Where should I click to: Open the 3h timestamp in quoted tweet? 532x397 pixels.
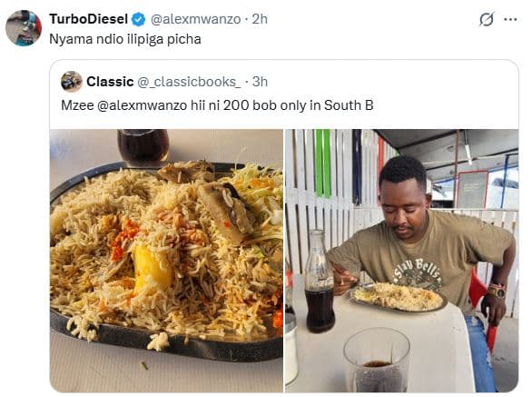[x=260, y=82]
